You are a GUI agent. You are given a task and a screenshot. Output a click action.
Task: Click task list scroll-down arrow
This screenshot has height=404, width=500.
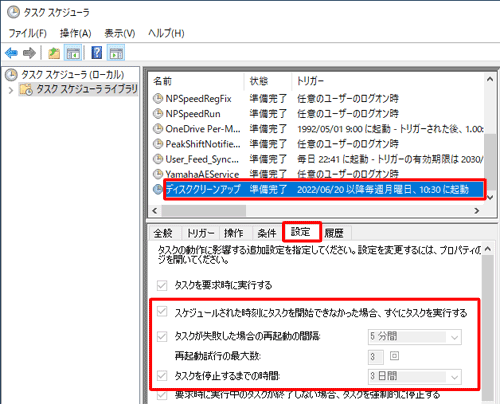click(490, 197)
